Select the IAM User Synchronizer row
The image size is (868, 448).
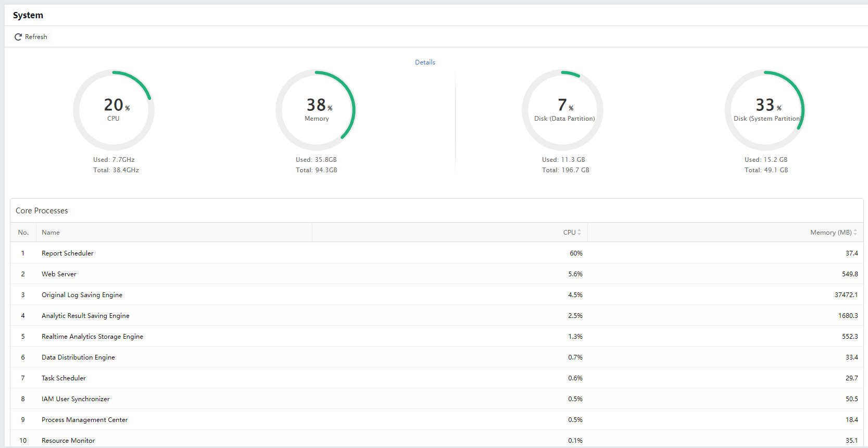76,399
